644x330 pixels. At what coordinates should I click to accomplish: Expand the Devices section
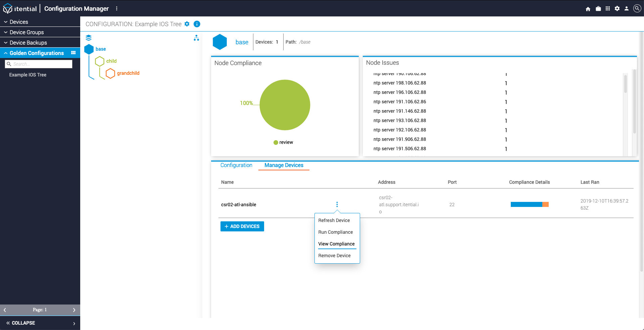pyautogui.click(x=40, y=22)
